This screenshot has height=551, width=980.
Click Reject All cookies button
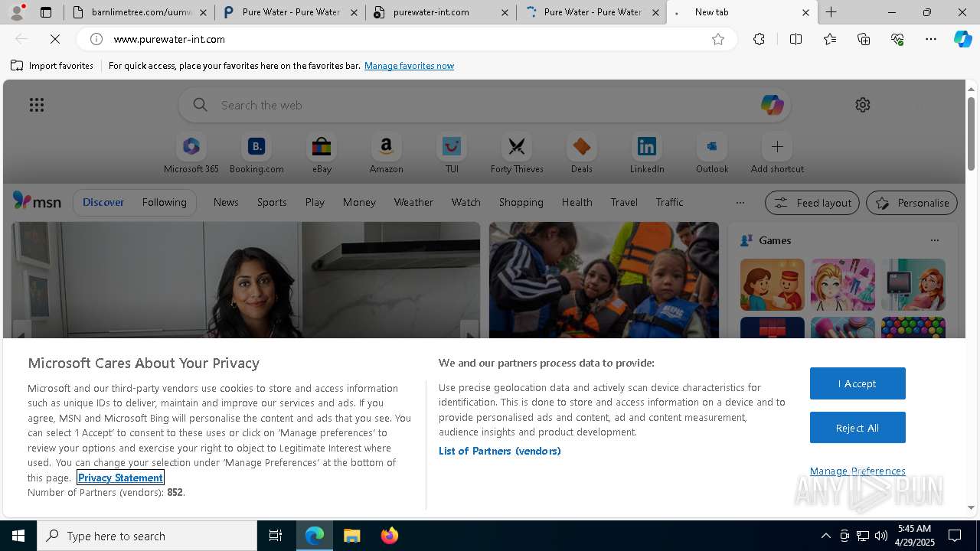click(x=857, y=428)
